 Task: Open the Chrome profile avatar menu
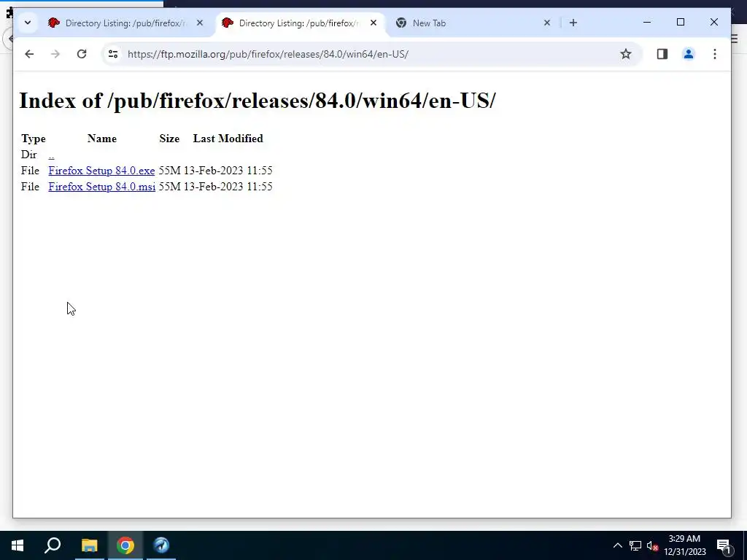tap(689, 54)
